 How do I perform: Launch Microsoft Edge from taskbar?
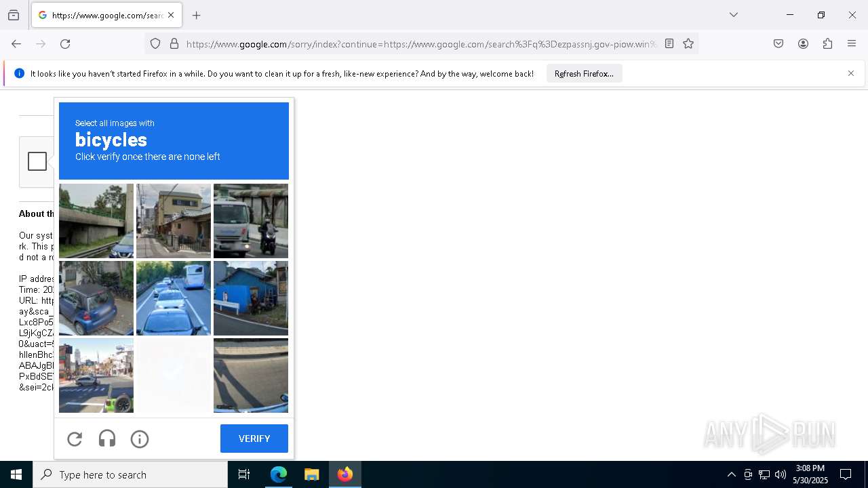pyautogui.click(x=279, y=474)
